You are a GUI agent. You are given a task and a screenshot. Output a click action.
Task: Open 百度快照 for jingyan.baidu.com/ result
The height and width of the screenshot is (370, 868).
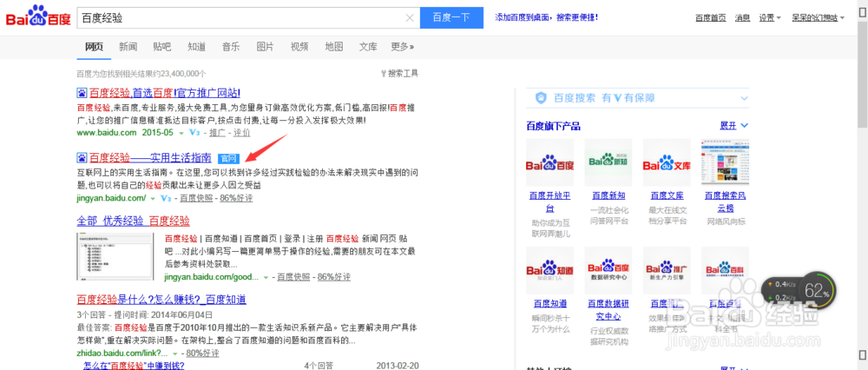coord(196,198)
